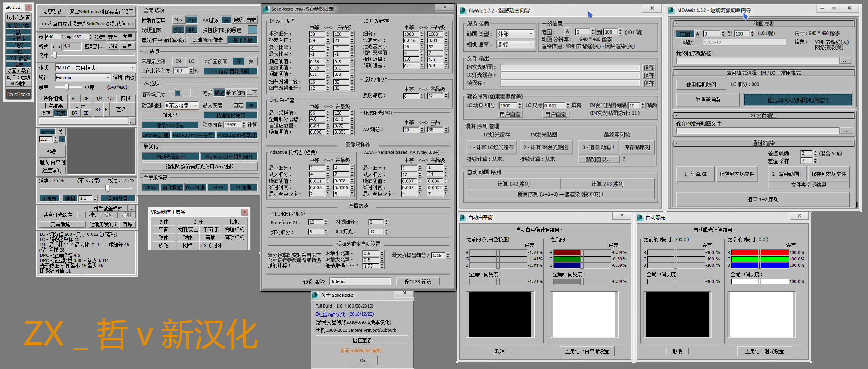Click 保存 SR 预设
This screenshot has width=868, height=369.
point(417,281)
